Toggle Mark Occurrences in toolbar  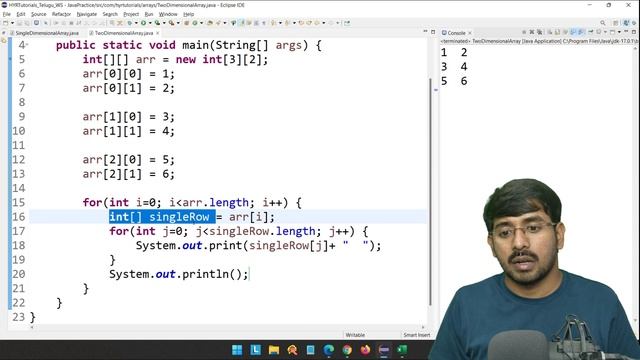coord(242,23)
